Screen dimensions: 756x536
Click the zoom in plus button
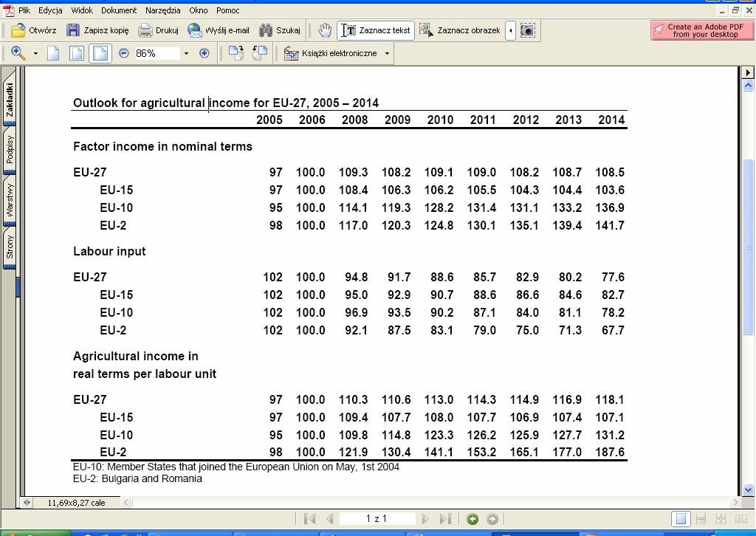click(x=204, y=53)
